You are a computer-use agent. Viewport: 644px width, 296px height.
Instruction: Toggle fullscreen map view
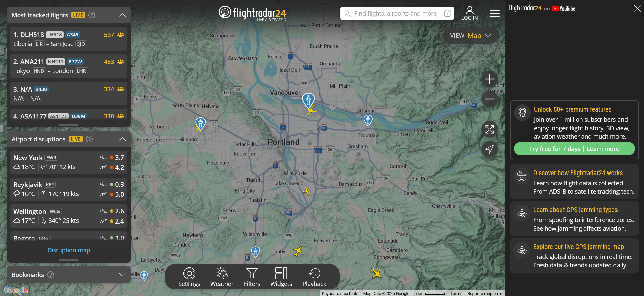coord(490,129)
